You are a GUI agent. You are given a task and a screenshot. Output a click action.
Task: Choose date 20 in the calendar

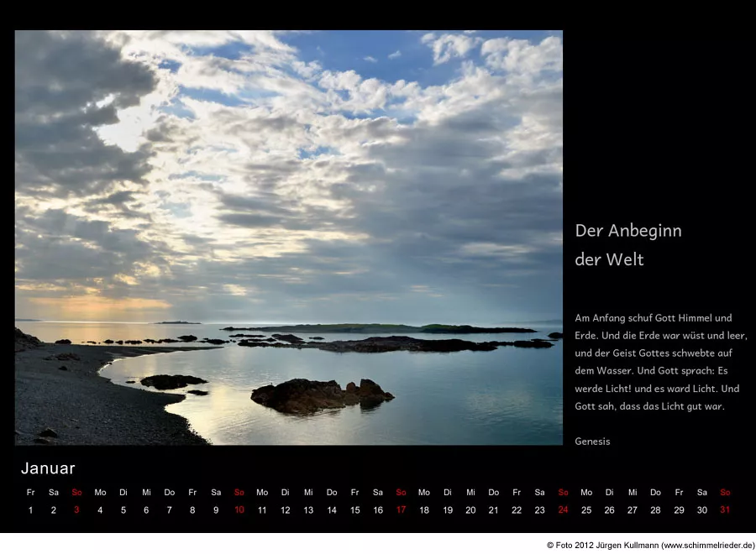(470, 510)
